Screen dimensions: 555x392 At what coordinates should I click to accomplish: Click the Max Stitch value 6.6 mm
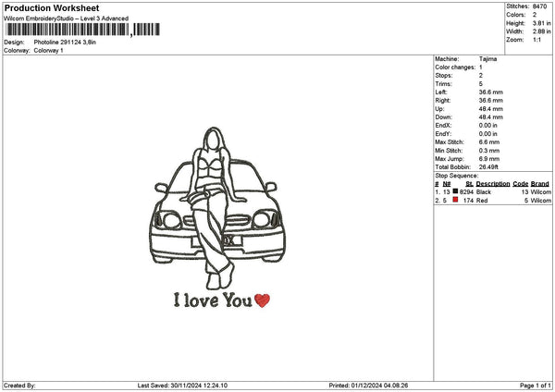click(489, 142)
